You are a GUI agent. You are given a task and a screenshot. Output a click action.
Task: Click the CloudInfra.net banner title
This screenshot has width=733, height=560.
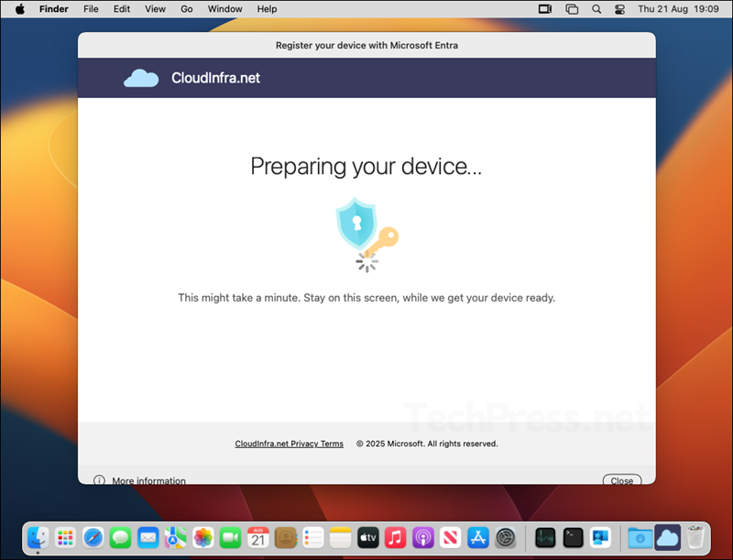(215, 78)
